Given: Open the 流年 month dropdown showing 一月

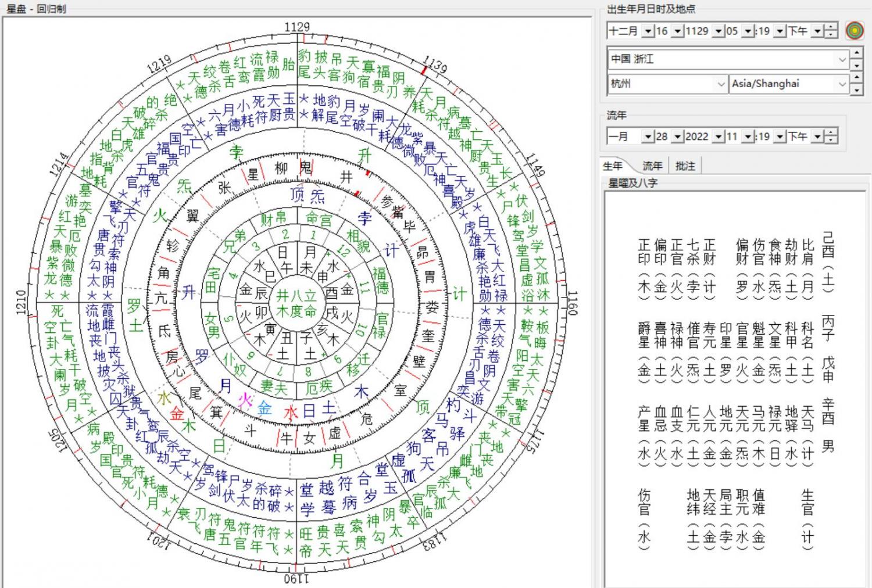Looking at the screenshot, I should coord(648,137).
